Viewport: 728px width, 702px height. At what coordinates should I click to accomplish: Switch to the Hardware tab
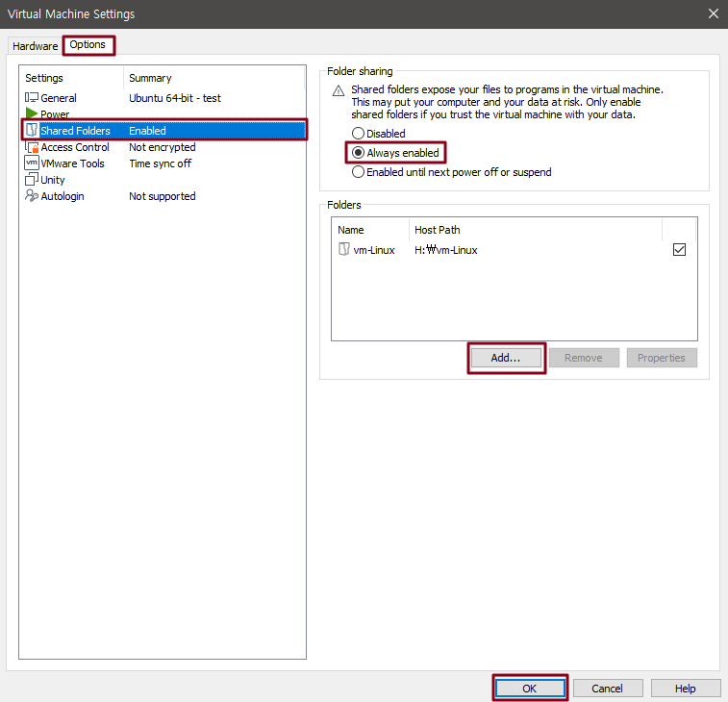pyautogui.click(x=36, y=46)
